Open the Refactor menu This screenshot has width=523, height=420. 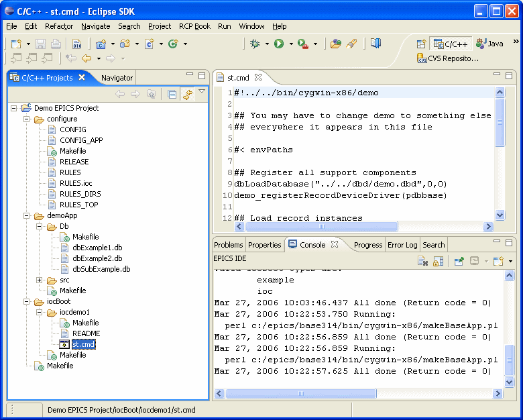59,26
